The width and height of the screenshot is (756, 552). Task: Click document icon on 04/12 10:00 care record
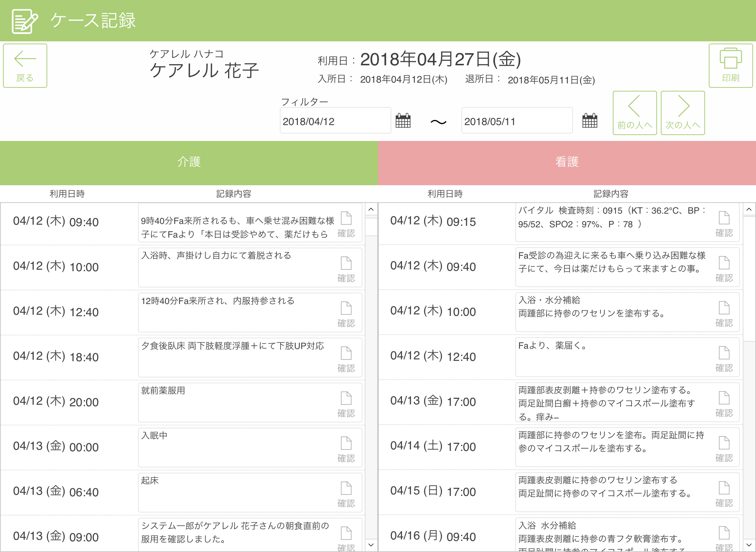pyautogui.click(x=346, y=263)
